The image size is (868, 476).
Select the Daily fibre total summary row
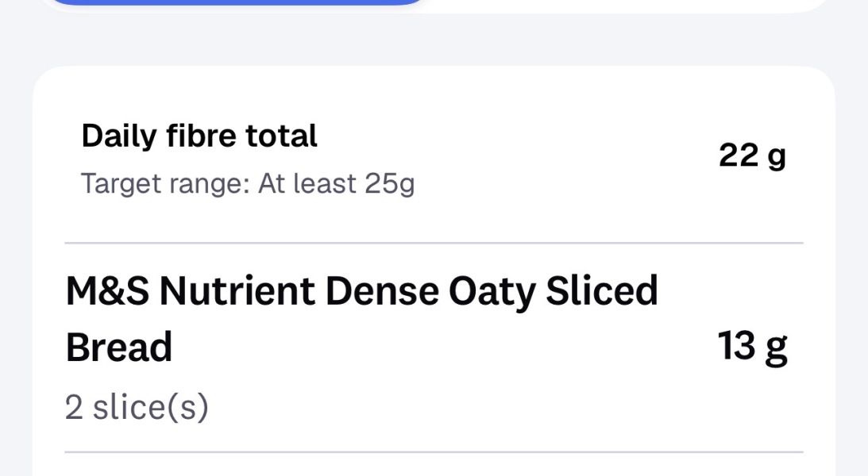[434, 159]
